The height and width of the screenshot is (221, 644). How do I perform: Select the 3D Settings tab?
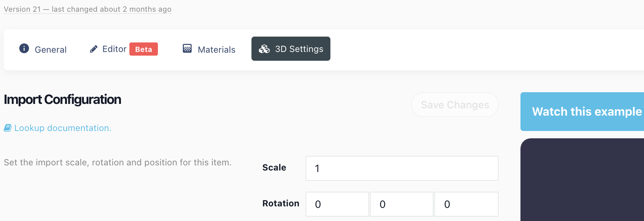pos(291,49)
